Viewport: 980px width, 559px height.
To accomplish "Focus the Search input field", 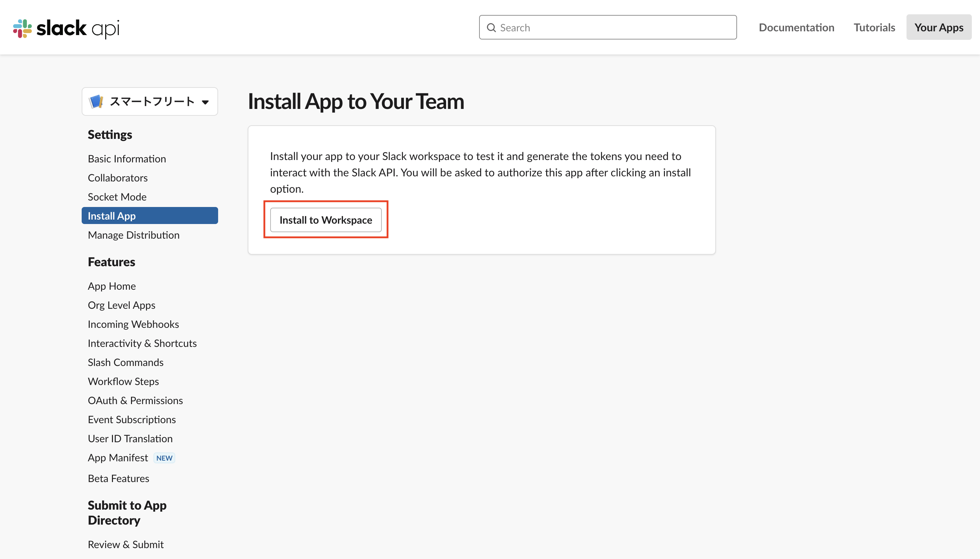I will click(x=614, y=28).
